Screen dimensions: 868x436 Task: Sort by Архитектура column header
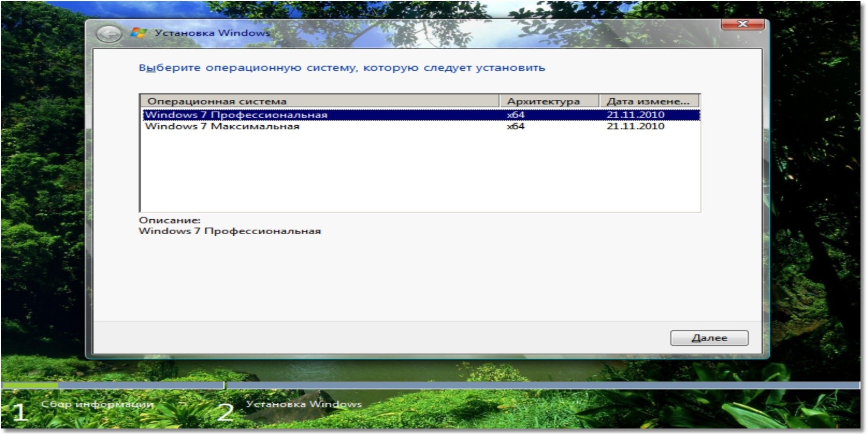(x=549, y=101)
